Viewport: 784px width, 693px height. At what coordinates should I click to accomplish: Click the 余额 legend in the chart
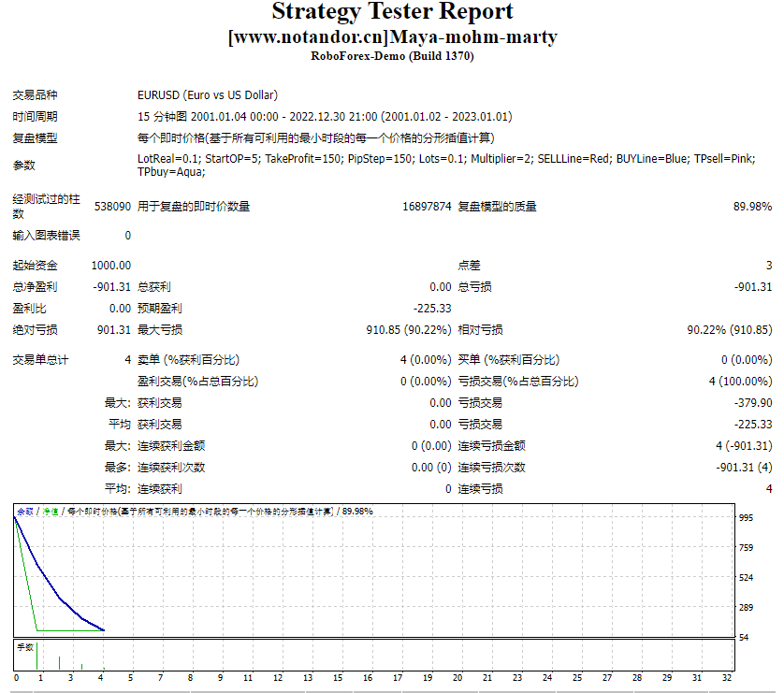[x=25, y=512]
